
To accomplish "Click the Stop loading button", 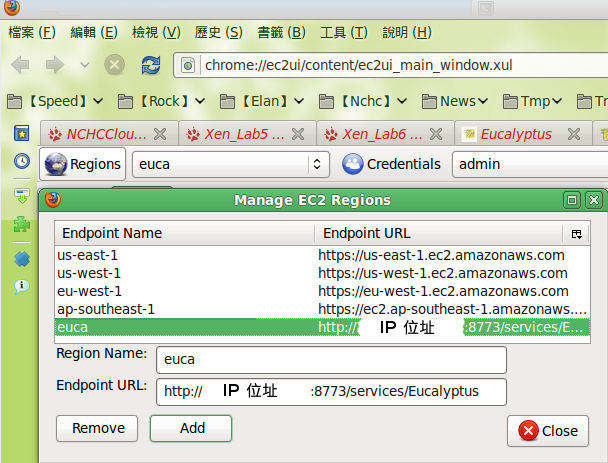I will point(114,64).
